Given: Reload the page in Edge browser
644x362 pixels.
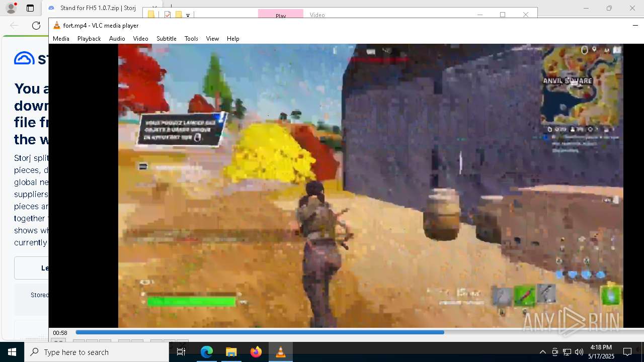Looking at the screenshot, I should click(x=36, y=26).
